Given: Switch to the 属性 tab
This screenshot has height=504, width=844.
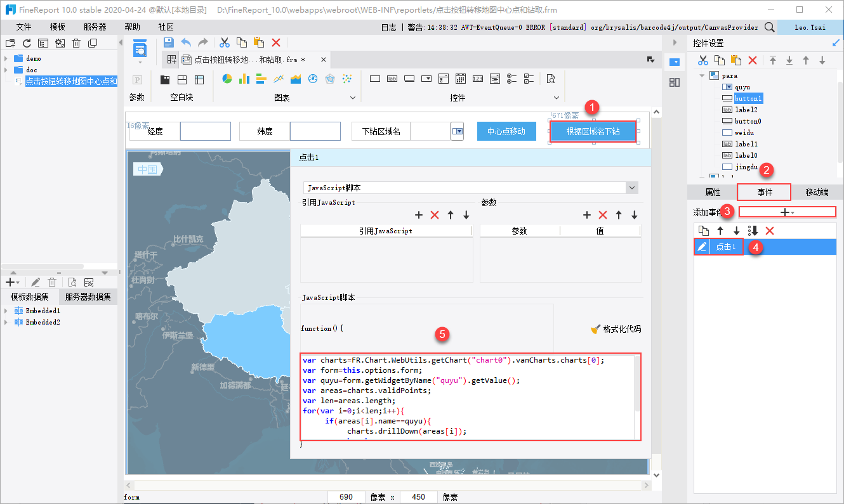Looking at the screenshot, I should pyautogui.click(x=713, y=192).
